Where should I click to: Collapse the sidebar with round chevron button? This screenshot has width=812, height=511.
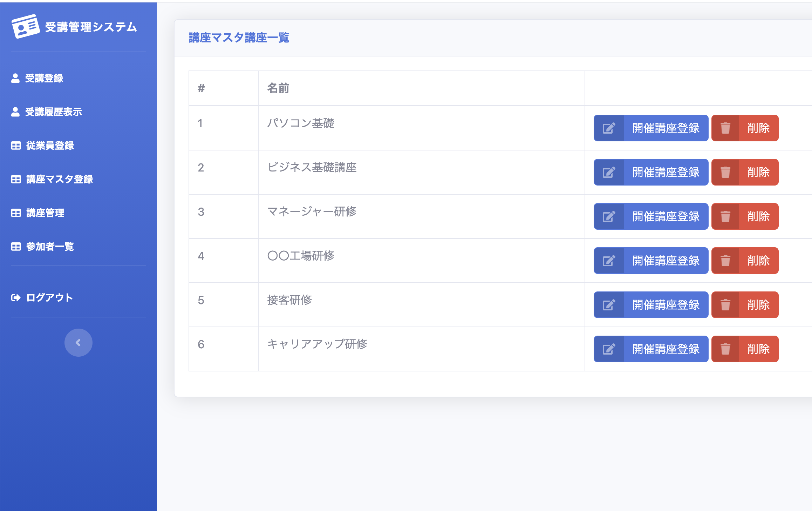point(78,343)
